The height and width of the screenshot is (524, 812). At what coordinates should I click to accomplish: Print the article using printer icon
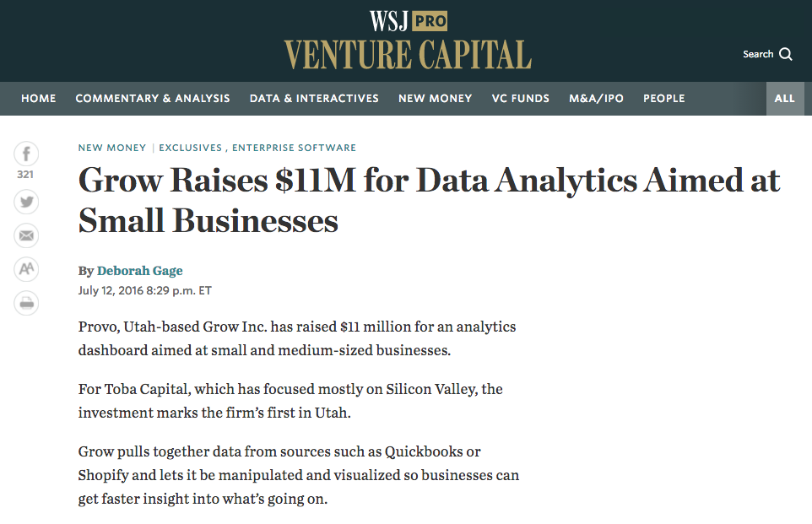[x=27, y=303]
